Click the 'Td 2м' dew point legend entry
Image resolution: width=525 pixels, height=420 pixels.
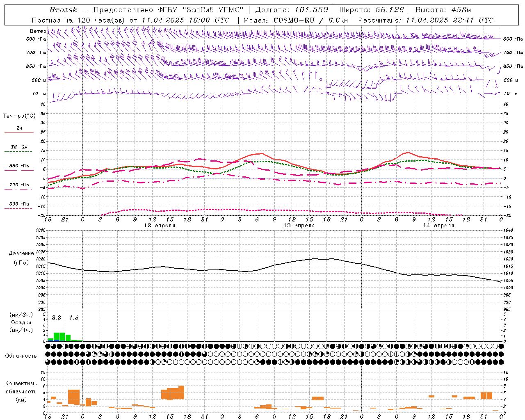[x=19, y=147]
